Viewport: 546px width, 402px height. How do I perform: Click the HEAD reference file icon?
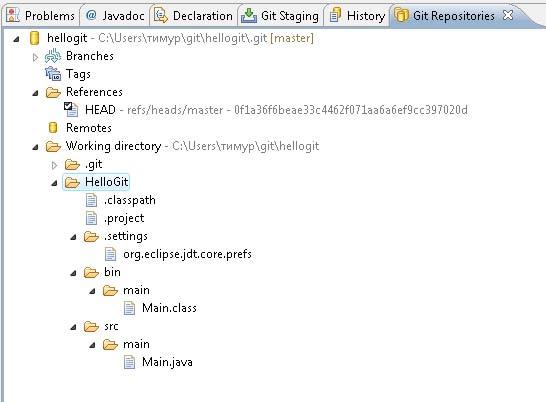[71, 110]
